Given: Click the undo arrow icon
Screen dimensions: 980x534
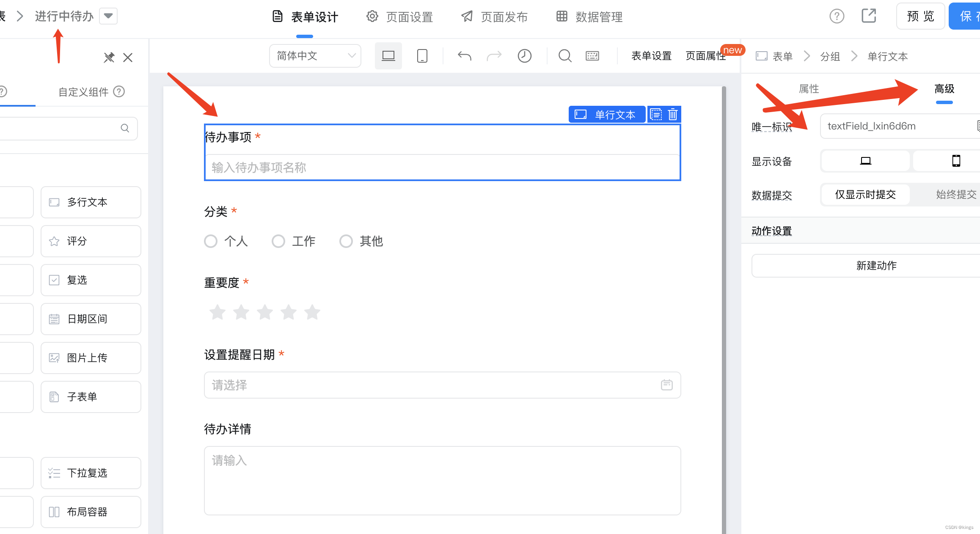Looking at the screenshot, I should point(464,56).
